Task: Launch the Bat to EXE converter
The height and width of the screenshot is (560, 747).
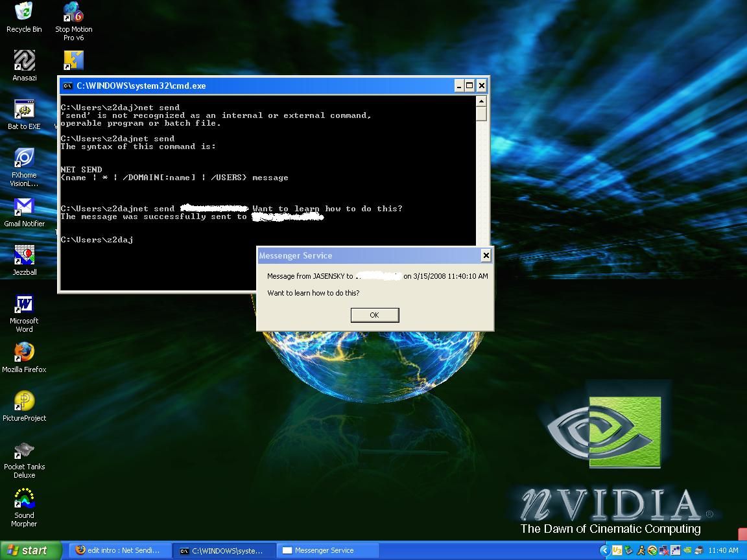Action: click(x=24, y=109)
